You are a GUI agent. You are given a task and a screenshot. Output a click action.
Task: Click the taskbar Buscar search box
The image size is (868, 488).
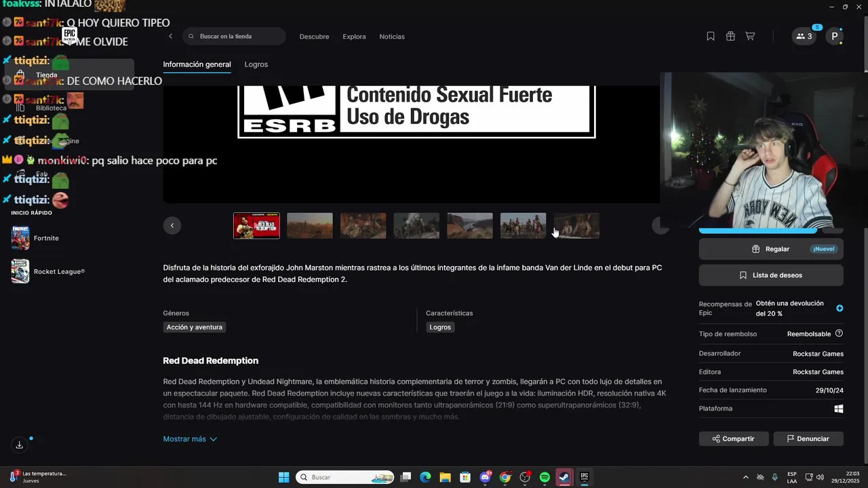[346, 477]
